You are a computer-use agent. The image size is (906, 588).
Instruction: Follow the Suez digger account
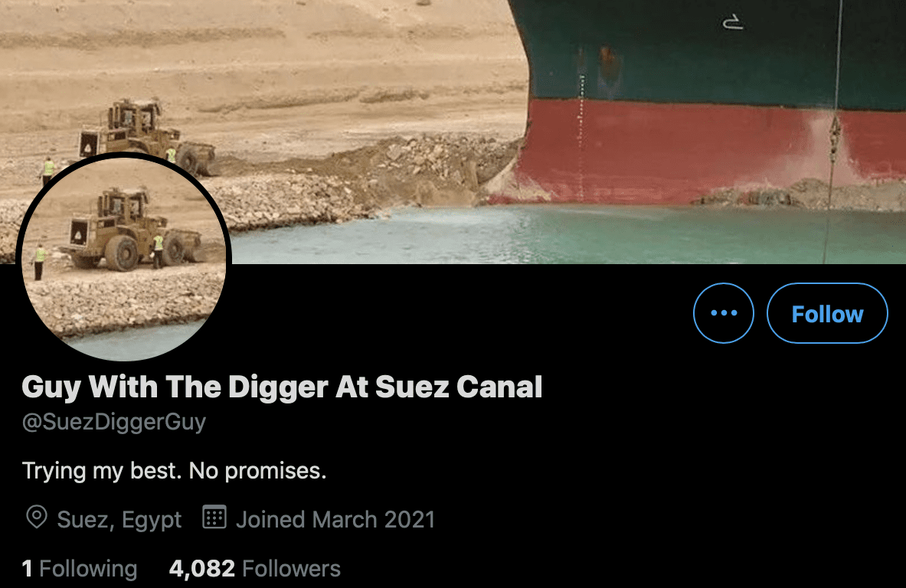click(x=827, y=313)
